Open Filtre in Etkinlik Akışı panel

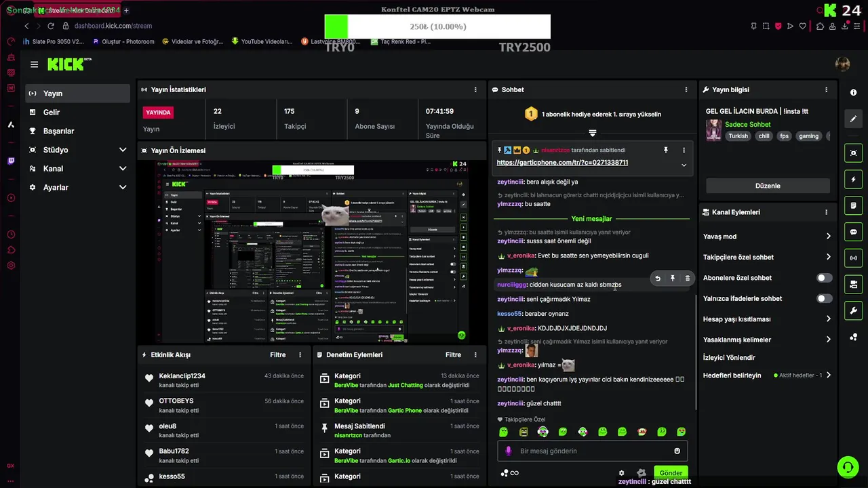click(x=277, y=354)
